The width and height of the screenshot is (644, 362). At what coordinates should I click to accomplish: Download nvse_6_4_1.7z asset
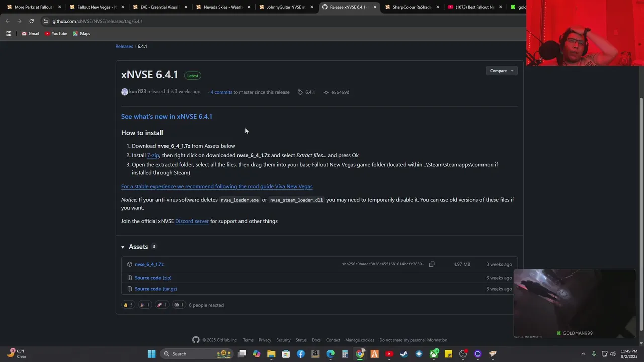149,264
